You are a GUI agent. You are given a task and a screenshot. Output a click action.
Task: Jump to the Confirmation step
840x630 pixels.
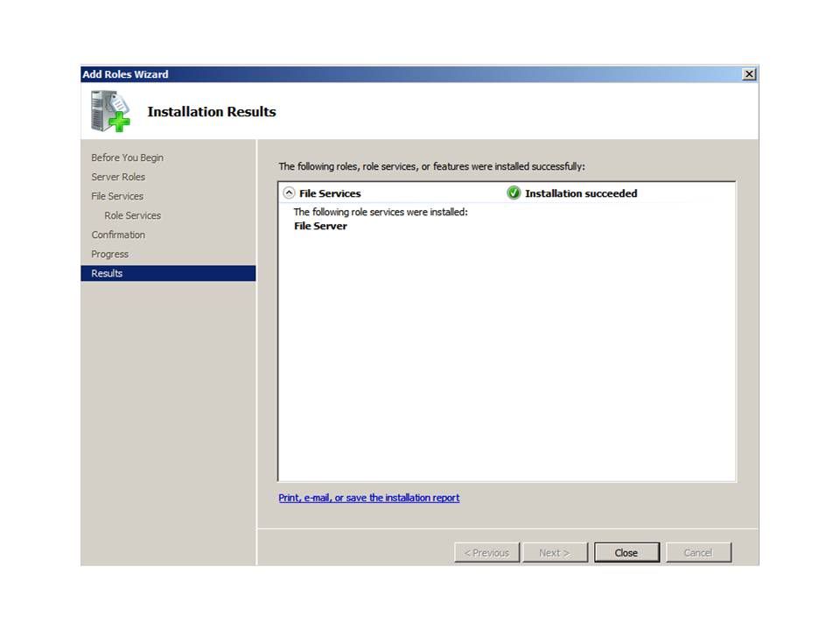(118, 234)
